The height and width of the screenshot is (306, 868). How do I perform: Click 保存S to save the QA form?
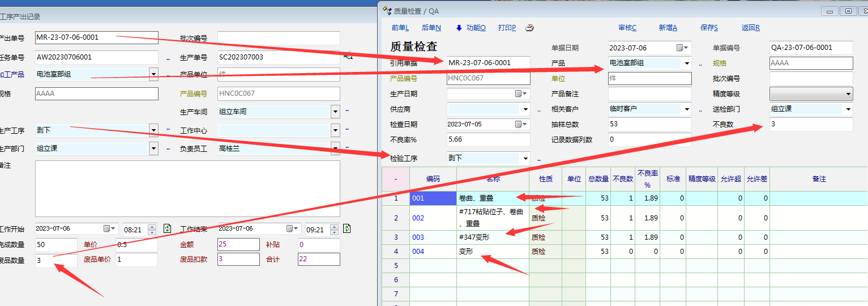point(709,28)
